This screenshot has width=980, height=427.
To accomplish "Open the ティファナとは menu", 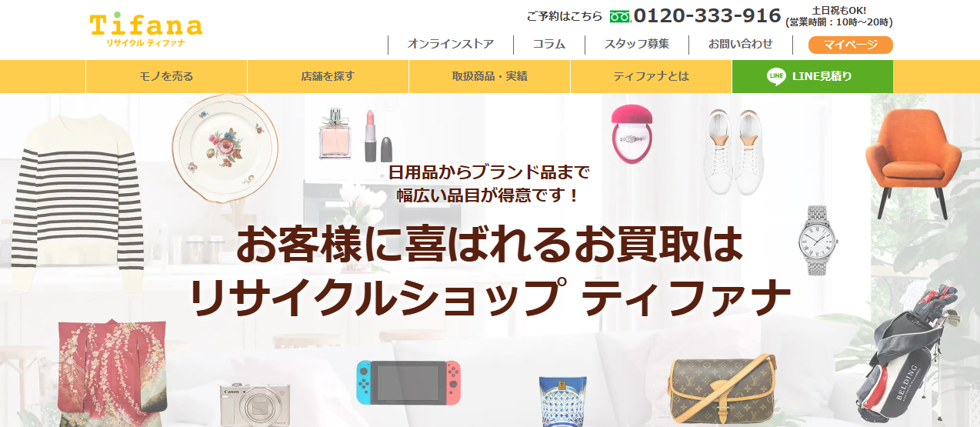I will point(651,76).
